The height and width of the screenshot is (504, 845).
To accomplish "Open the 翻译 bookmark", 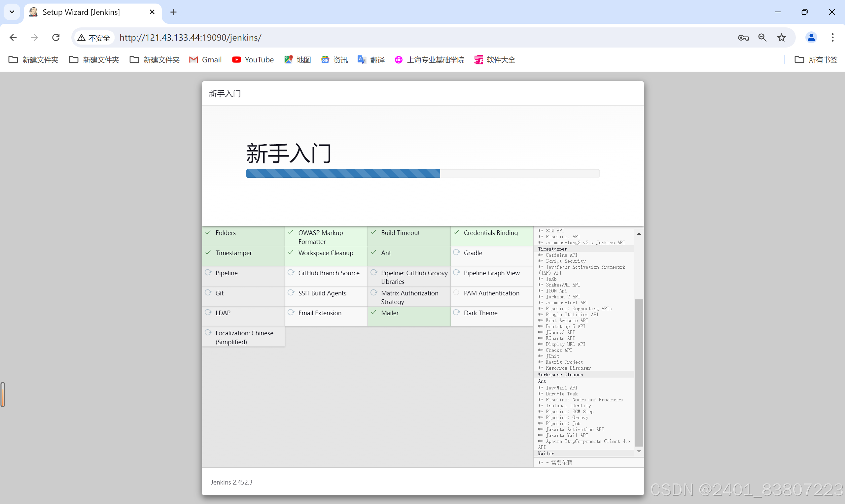I will click(371, 59).
